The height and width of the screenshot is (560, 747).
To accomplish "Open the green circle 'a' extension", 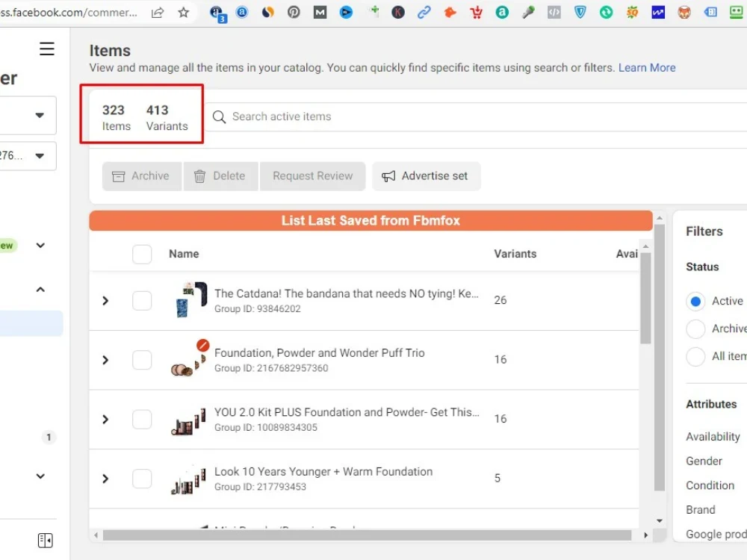I will click(x=502, y=12).
